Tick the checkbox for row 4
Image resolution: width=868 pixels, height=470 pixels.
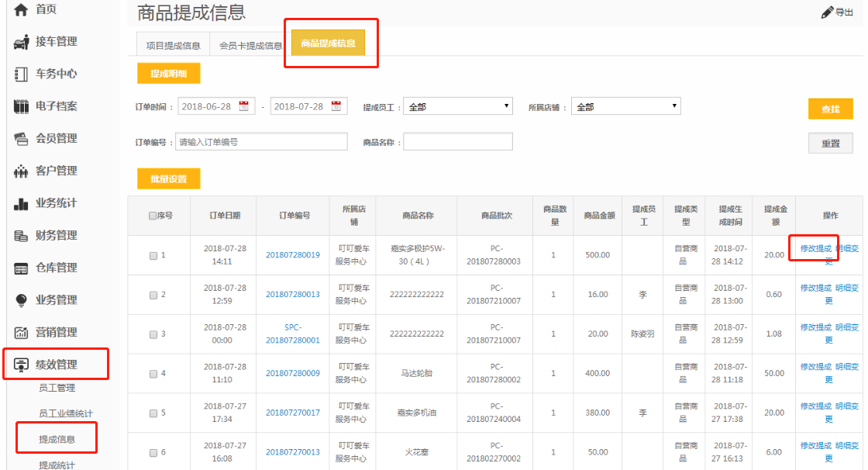[153, 374]
